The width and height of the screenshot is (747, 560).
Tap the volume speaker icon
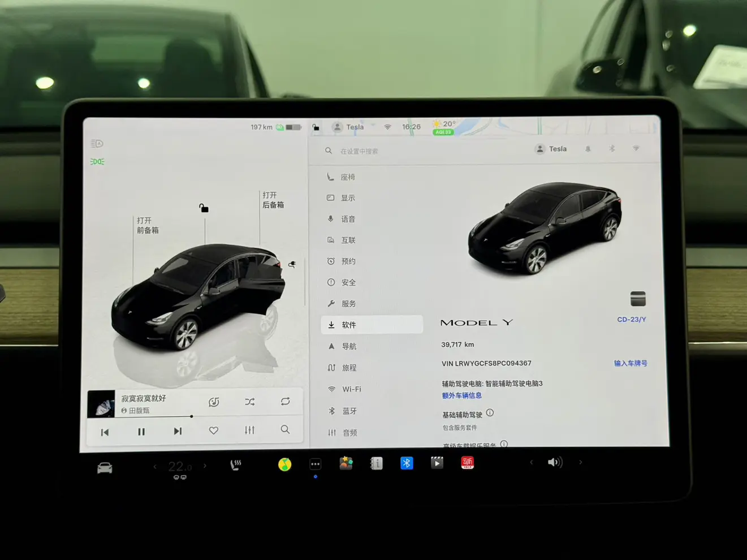[x=555, y=462]
